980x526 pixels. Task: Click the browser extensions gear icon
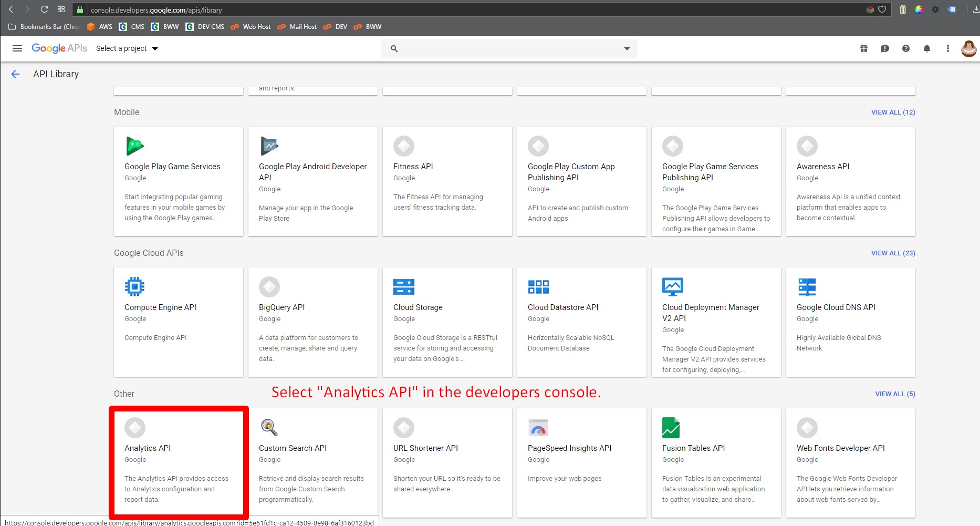[x=935, y=9]
